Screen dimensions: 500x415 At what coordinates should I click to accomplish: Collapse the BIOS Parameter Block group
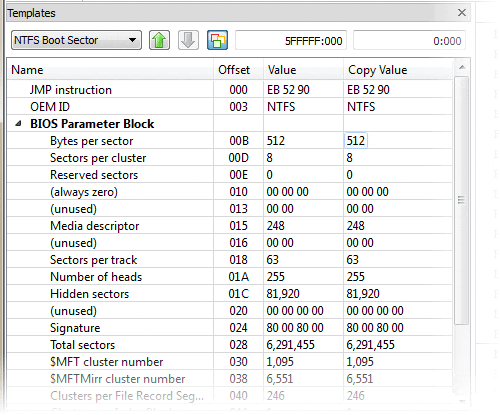[18, 124]
